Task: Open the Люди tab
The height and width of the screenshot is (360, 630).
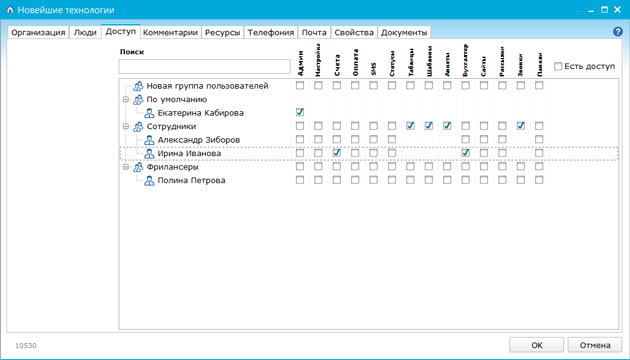Action: [x=85, y=33]
